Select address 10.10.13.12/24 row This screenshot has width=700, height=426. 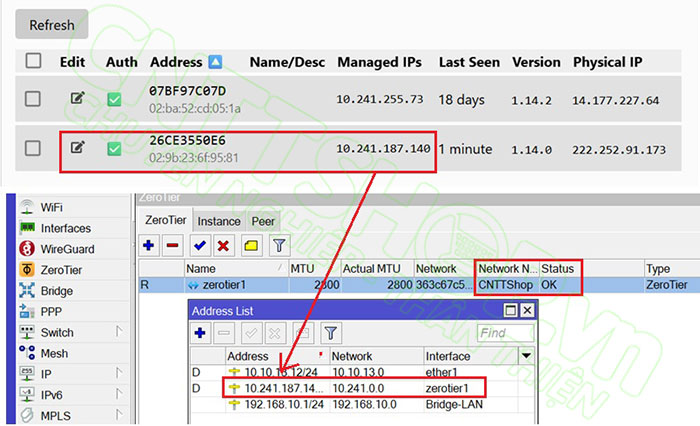click(362, 372)
